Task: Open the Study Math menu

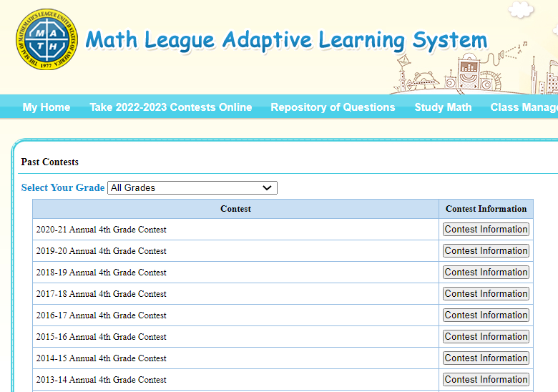Action: (x=443, y=107)
